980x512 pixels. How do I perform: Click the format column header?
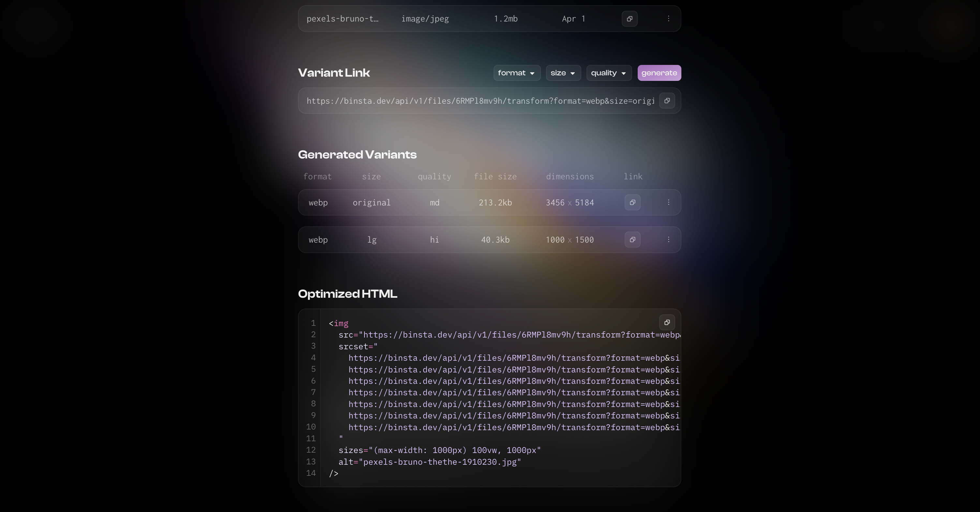point(317,177)
